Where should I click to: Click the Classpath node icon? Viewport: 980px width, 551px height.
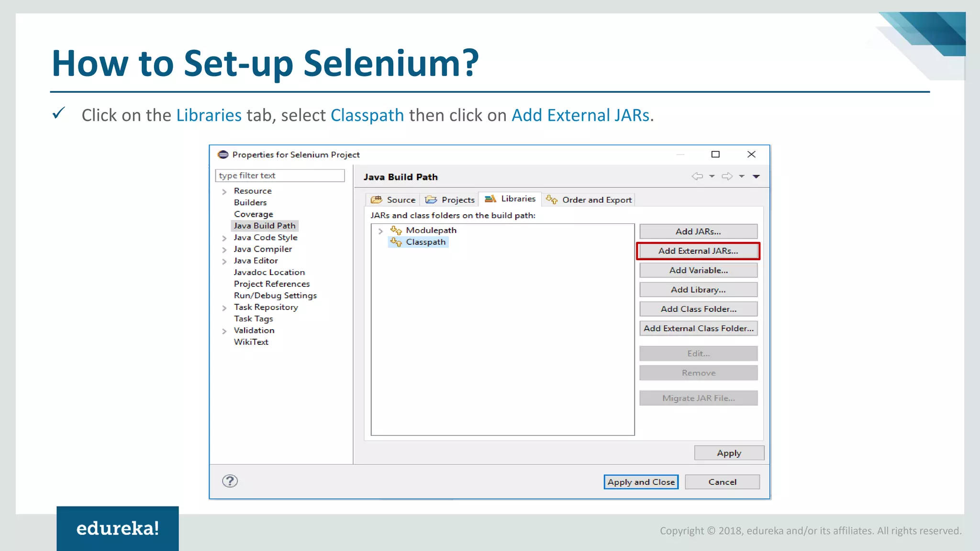(396, 242)
